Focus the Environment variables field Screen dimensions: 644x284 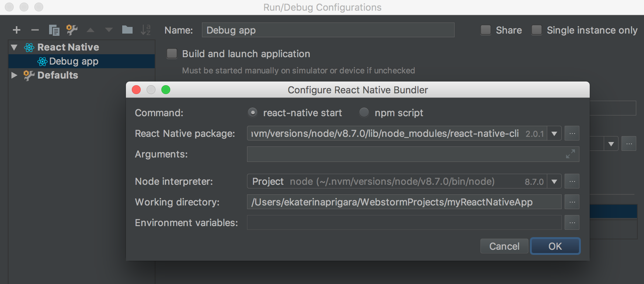404,223
